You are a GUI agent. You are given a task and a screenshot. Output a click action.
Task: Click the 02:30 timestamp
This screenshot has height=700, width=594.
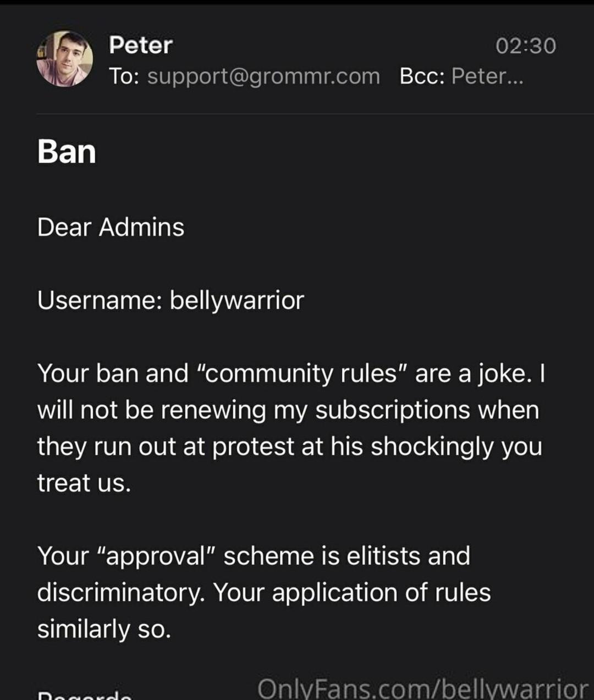click(525, 46)
